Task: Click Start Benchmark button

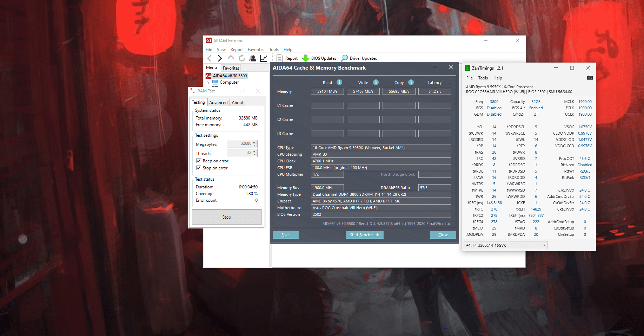Action: [364, 235]
